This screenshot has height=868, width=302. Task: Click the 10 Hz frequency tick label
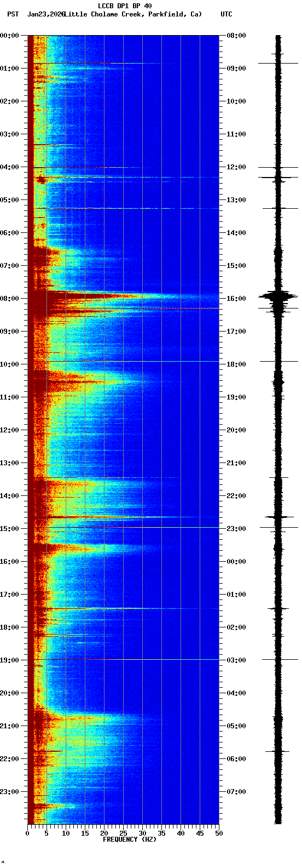coord(66,833)
